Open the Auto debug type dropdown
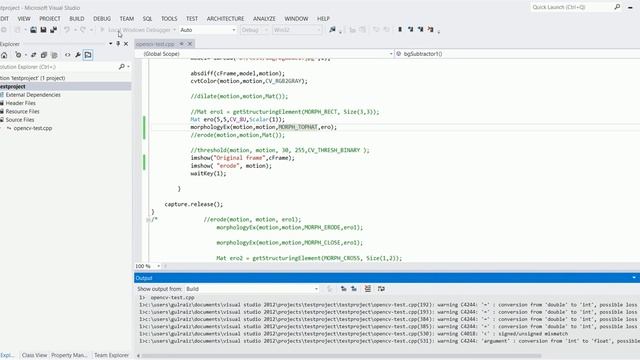 tap(208, 30)
